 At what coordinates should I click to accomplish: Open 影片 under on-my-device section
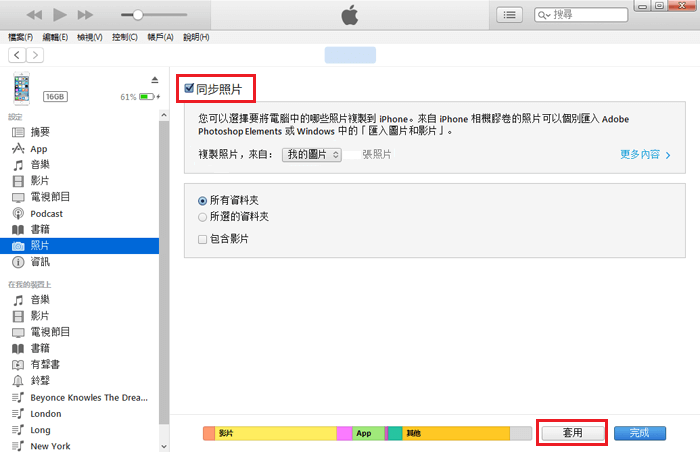79,316
